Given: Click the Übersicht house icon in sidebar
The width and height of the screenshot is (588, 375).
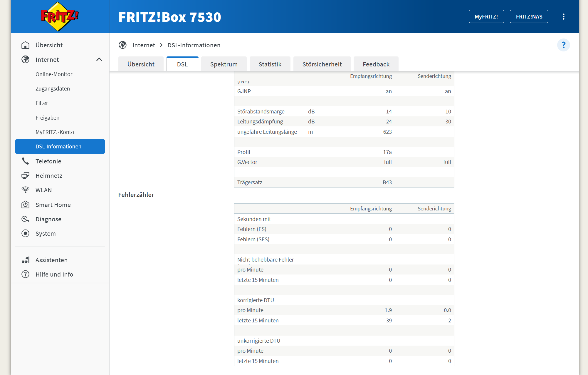Looking at the screenshot, I should click(x=26, y=45).
